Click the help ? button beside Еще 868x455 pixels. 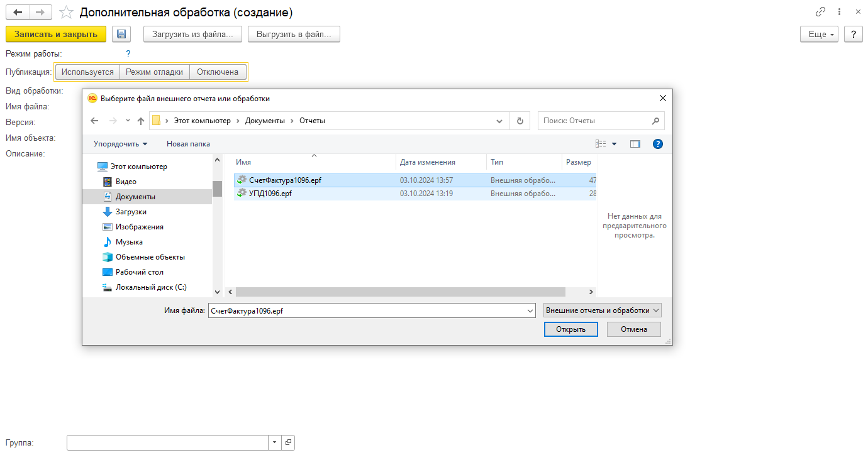tap(854, 35)
